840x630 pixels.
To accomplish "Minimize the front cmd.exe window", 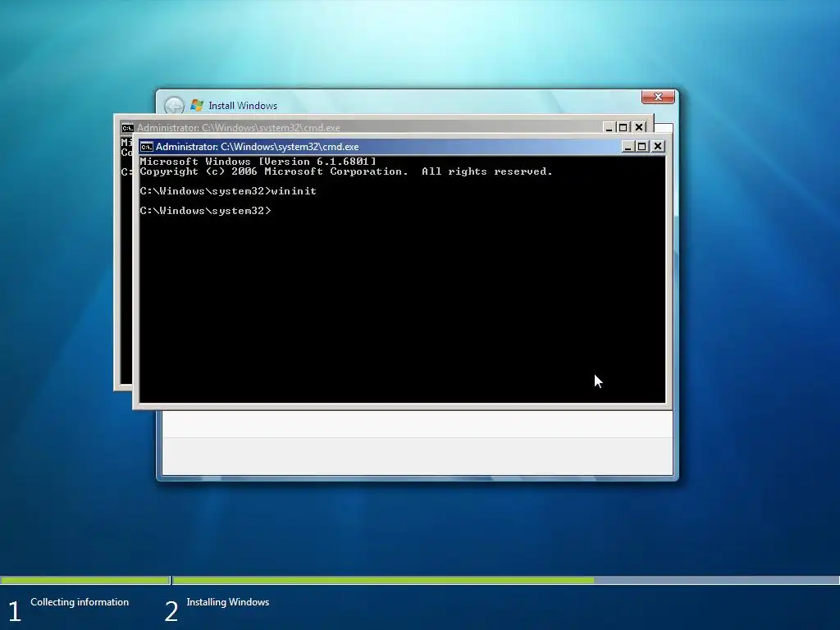I will coord(628,146).
